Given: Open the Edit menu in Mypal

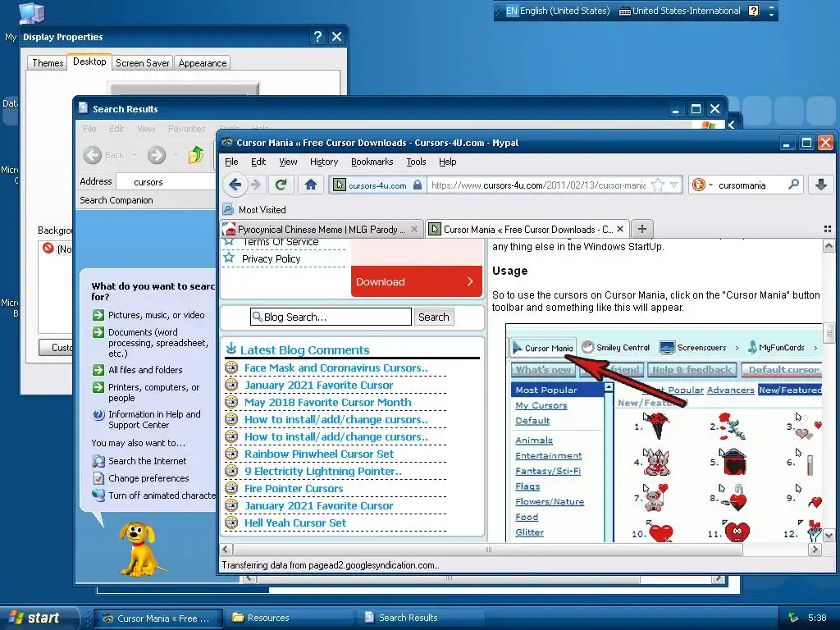Looking at the screenshot, I should tap(258, 162).
